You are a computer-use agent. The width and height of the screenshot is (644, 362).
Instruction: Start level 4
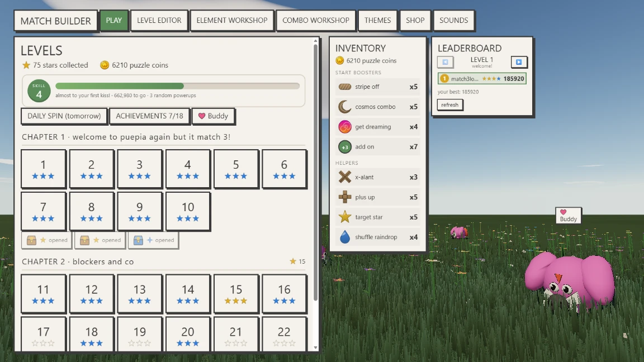click(188, 169)
